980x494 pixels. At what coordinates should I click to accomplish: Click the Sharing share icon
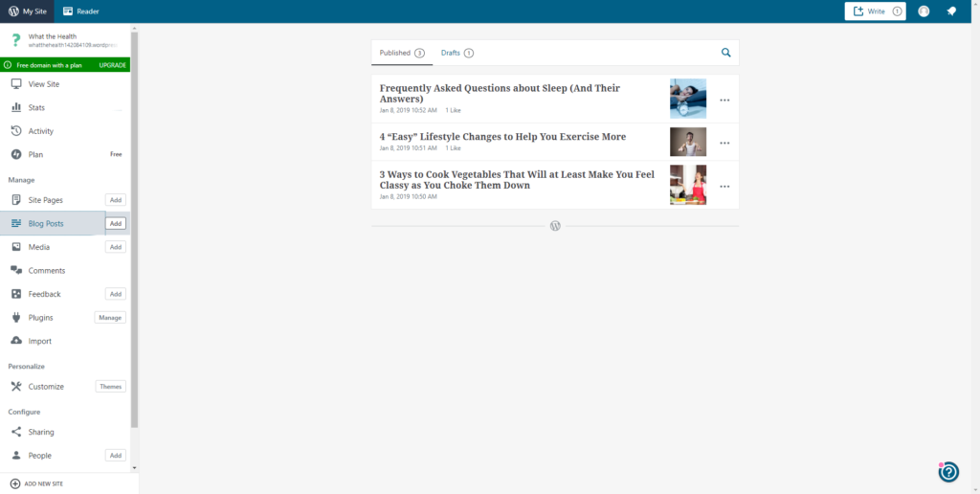(16, 432)
